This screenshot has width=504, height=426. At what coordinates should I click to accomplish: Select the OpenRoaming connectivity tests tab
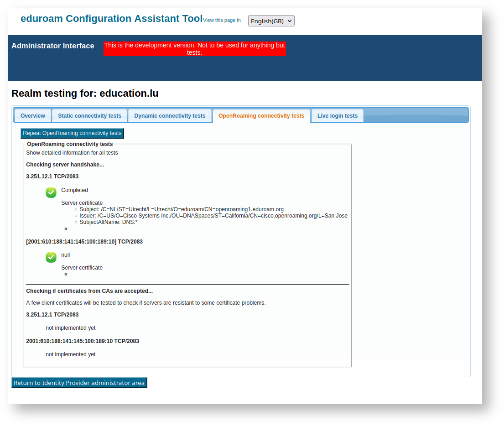point(261,116)
